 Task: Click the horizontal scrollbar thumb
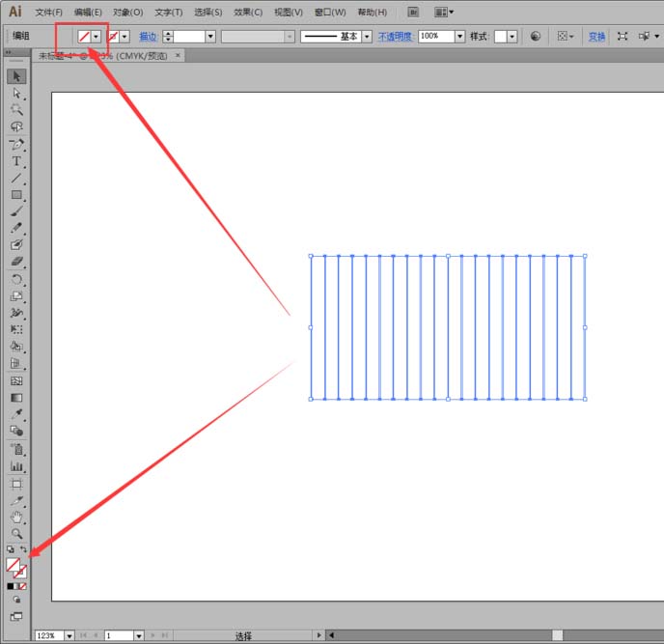point(557,635)
